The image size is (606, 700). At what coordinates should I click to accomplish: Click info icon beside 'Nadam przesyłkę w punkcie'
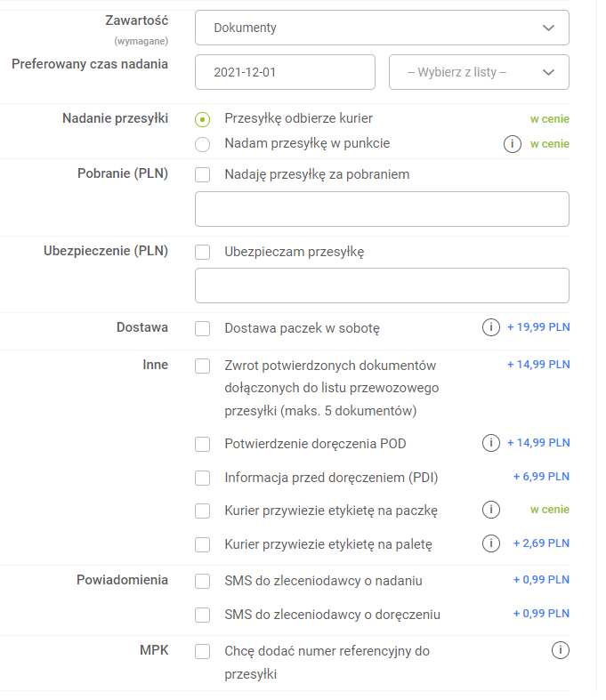click(512, 144)
